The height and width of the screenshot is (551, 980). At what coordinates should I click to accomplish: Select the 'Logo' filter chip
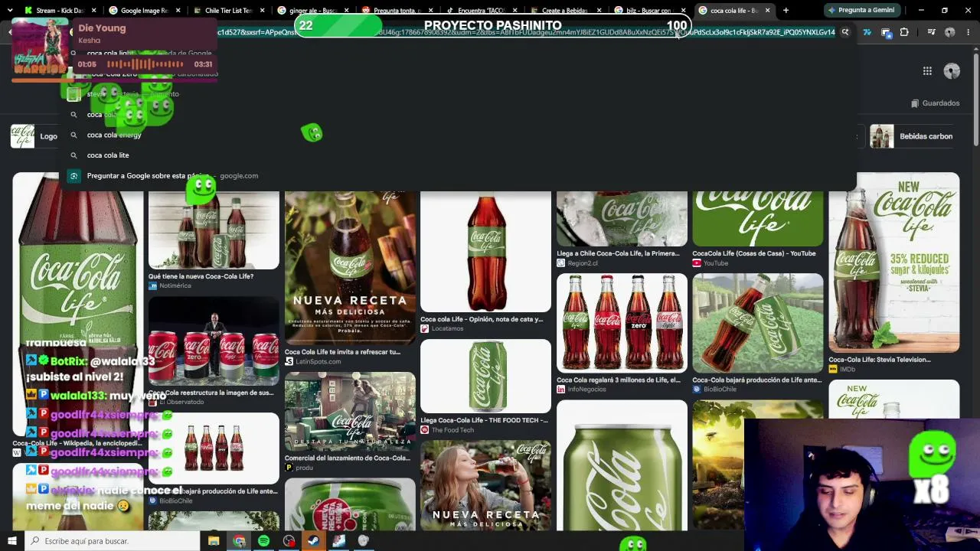(34, 136)
